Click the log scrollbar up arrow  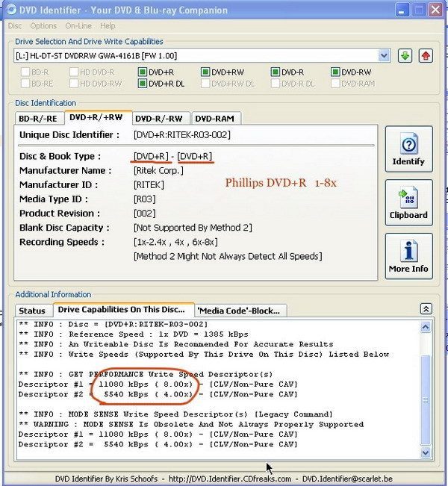pyautogui.click(x=426, y=327)
